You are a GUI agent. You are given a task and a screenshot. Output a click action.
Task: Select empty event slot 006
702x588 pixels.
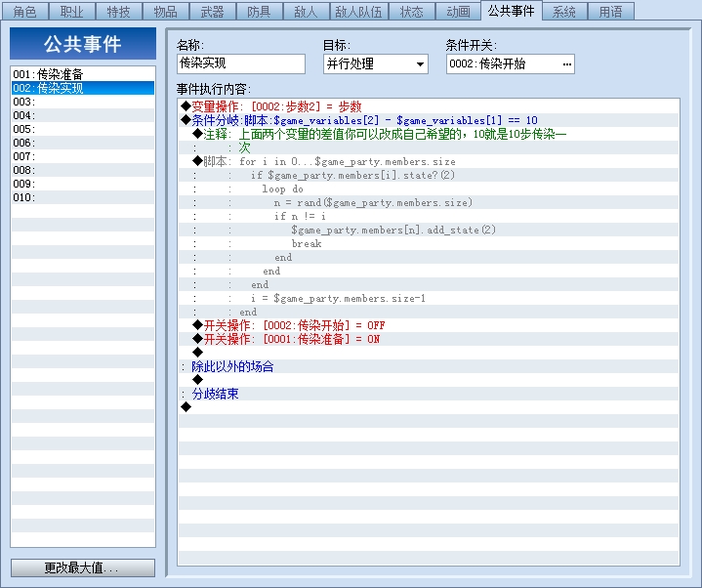coord(83,143)
